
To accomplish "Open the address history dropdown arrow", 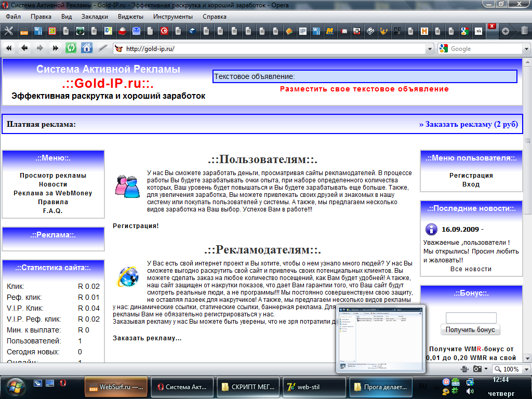I will 430,49.
